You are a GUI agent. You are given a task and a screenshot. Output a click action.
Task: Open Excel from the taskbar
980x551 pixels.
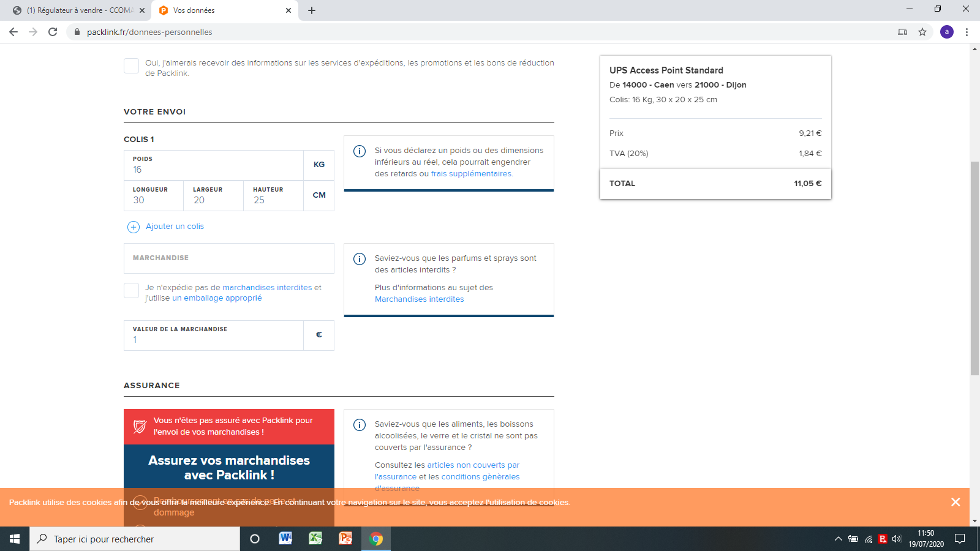click(x=315, y=539)
